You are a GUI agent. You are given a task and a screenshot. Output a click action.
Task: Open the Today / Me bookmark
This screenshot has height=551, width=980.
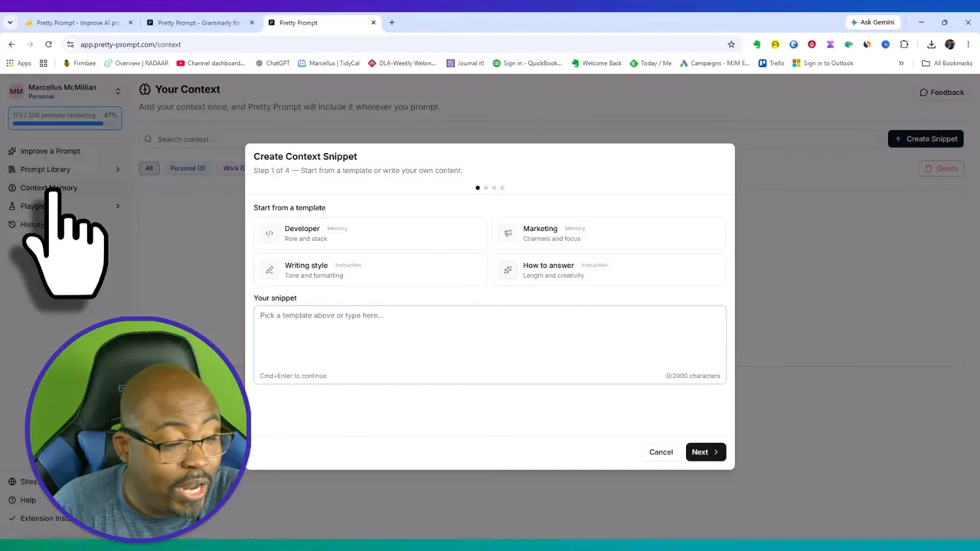point(651,64)
